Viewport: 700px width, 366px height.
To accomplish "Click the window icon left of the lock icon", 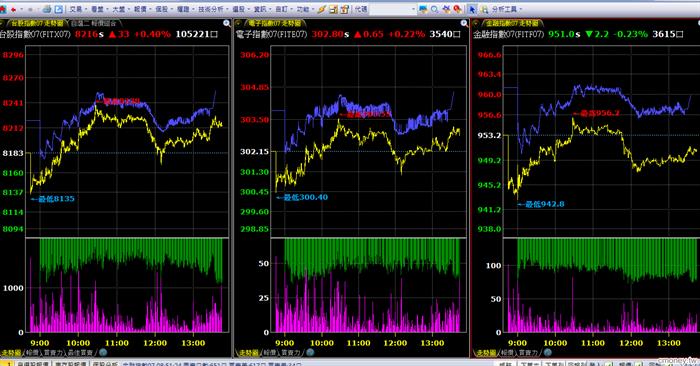I will [x=333, y=9].
